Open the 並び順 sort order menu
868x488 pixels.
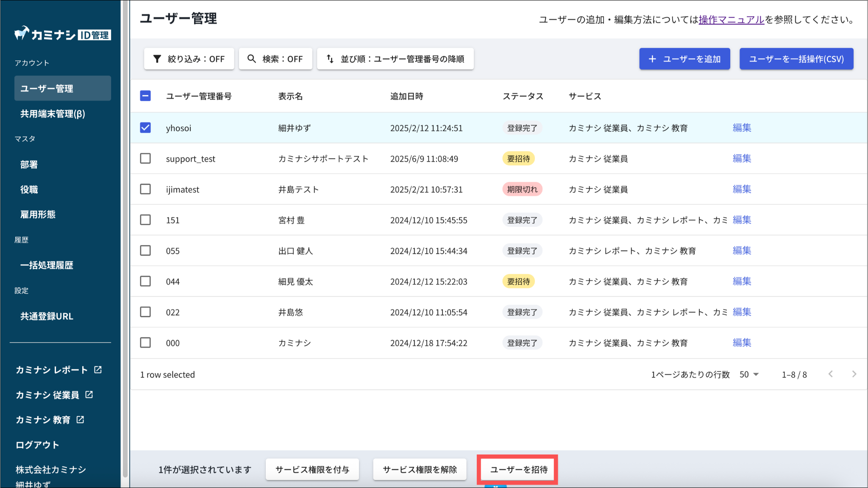tap(395, 59)
